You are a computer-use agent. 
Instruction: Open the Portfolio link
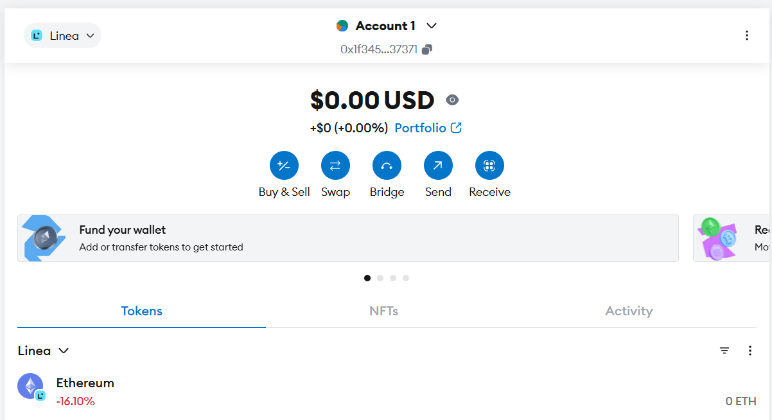427,128
